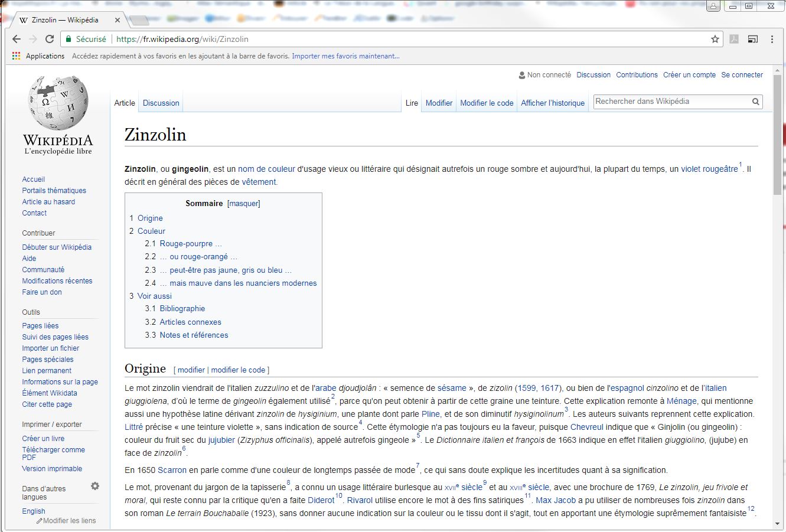Open Pages liées tool link
This screenshot has width=786, height=532.
(40, 326)
